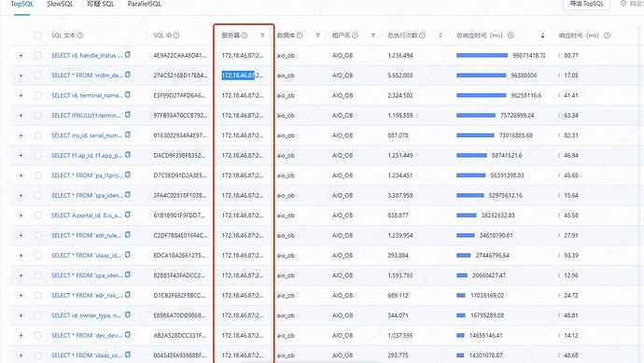The width and height of the screenshot is (644, 363).
Task: Check the row with SQL ID 4E9A22CAA48D41
Action: (x=37, y=55)
